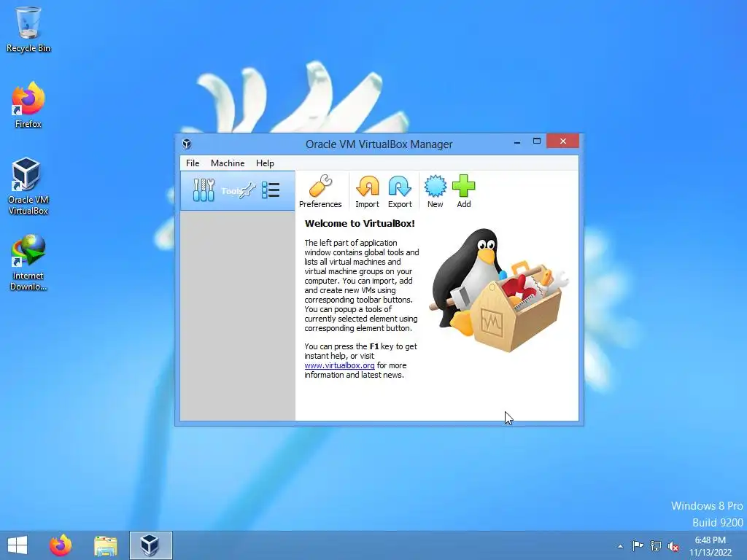Show hidden system tray icons
The width and height of the screenshot is (747, 560).
[620, 546]
